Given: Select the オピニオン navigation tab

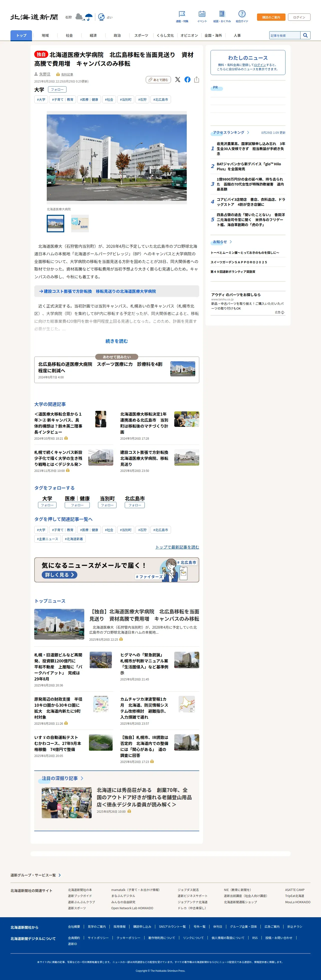Looking at the screenshot, I should pos(189,35).
